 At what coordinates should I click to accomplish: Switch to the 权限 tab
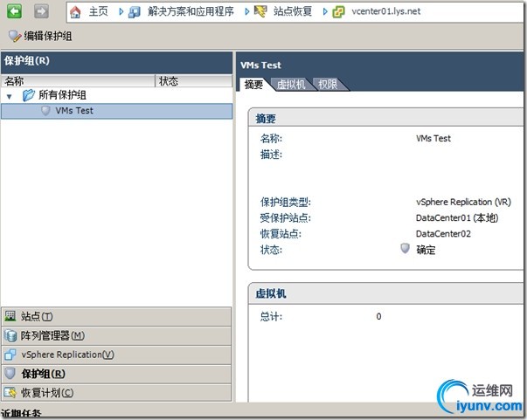coord(328,85)
